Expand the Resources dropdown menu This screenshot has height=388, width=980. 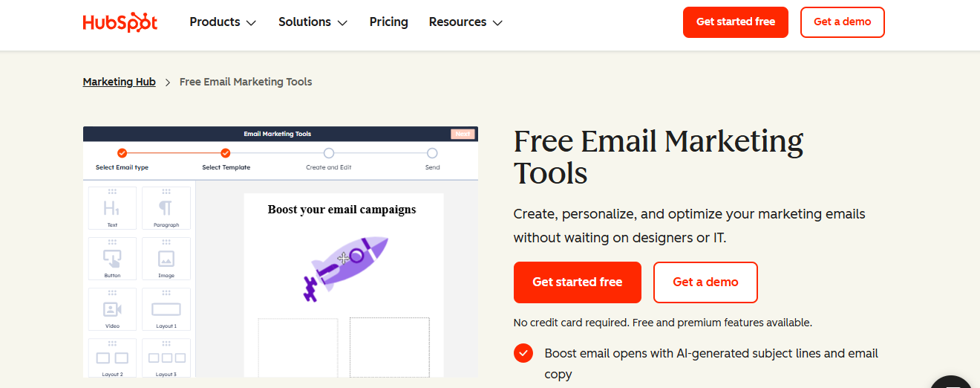pos(465,22)
